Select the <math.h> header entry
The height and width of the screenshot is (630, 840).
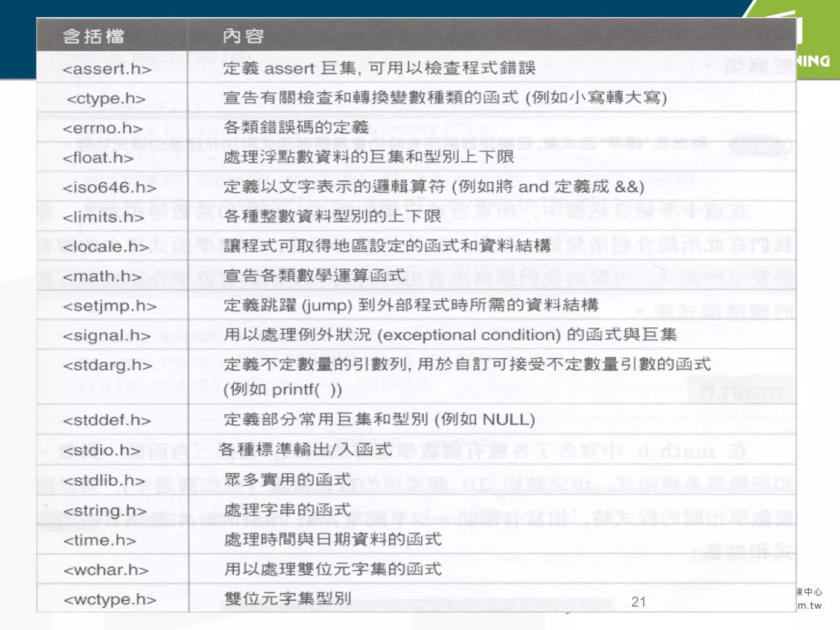click(x=102, y=276)
